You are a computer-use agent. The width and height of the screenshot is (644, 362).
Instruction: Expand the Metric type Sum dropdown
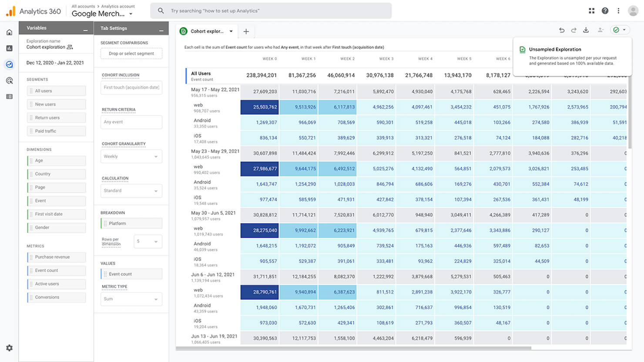pyautogui.click(x=131, y=299)
